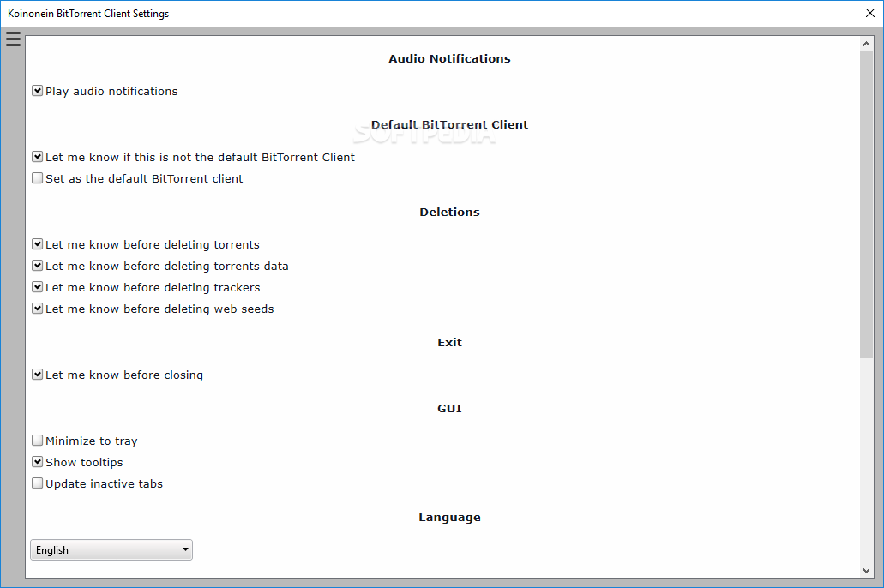The height and width of the screenshot is (588, 884).
Task: Uncheck Let me know before deleting web seeds
Action: (37, 309)
